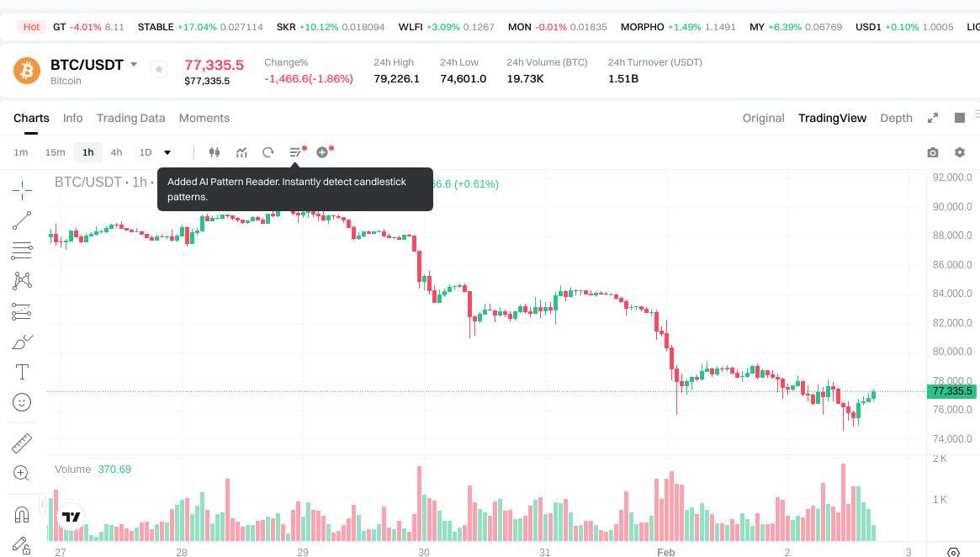Select the crosshair cursor tool
This screenshot has width=980, height=557.
[x=22, y=189]
